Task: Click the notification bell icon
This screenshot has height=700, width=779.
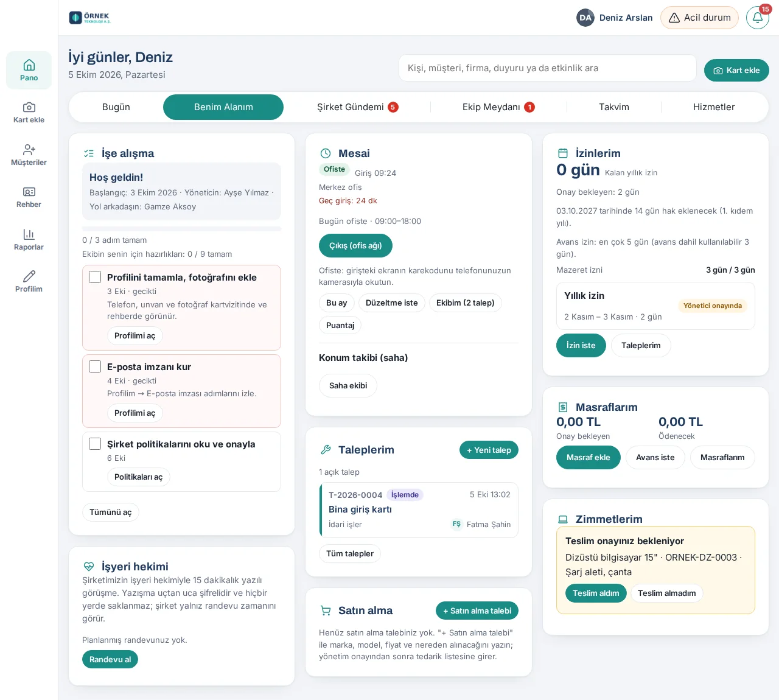Action: tap(758, 18)
